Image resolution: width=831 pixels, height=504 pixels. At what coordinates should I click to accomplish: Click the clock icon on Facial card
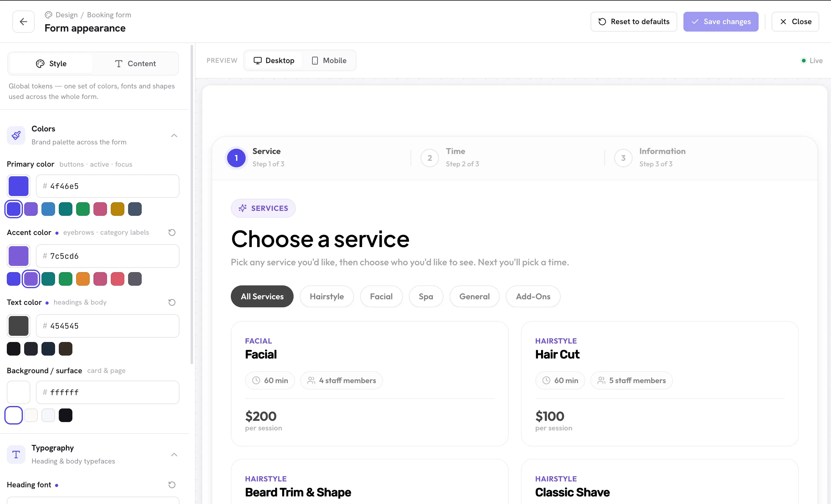click(256, 380)
